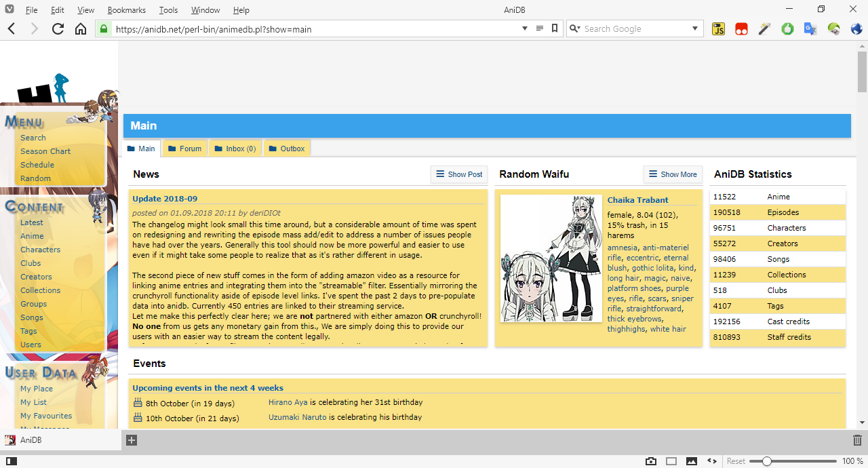Open the search field dropdown arrow
The height and width of the screenshot is (468, 868).
tap(695, 28)
